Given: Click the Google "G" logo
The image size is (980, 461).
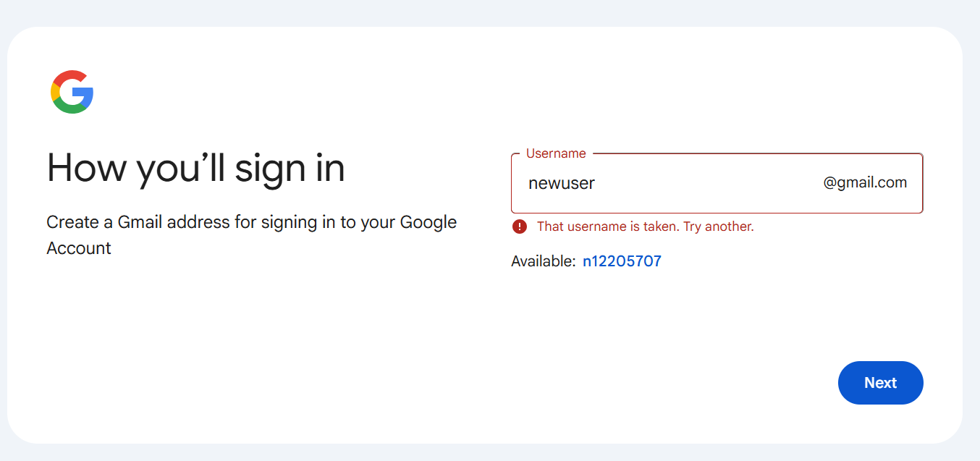Looking at the screenshot, I should [72, 92].
